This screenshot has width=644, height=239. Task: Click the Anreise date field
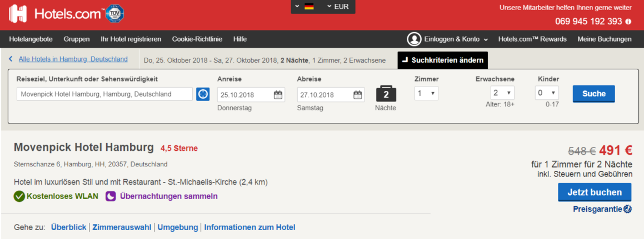[x=251, y=95]
